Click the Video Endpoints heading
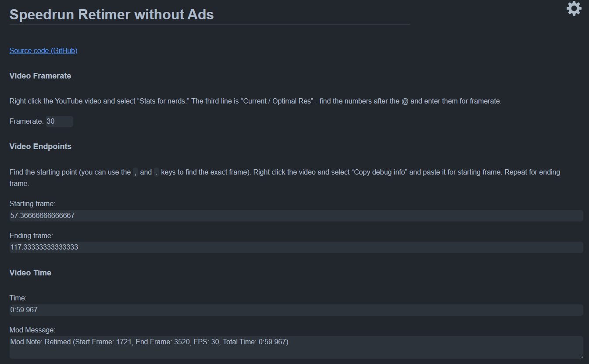This screenshot has width=589, height=364. point(40,146)
